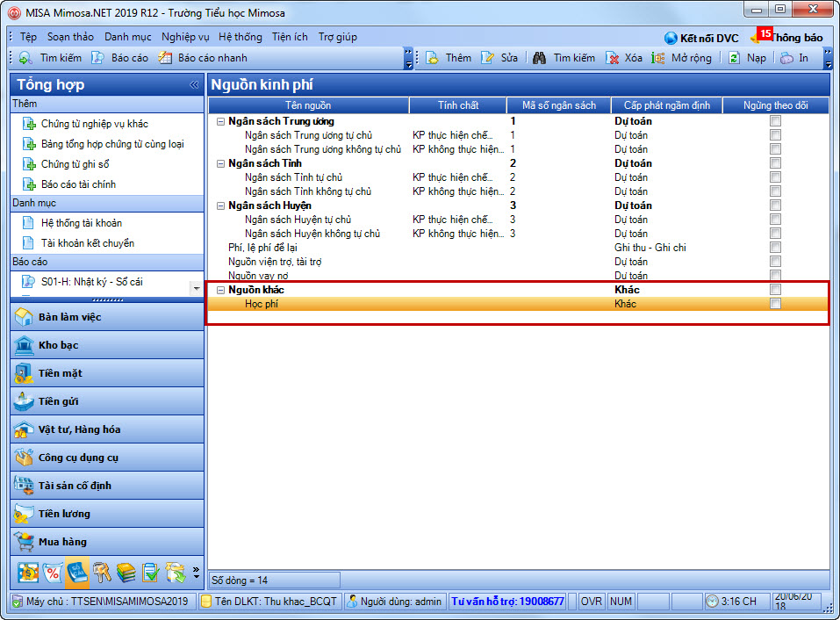The height and width of the screenshot is (620, 840).
Task: Click the Tên nguồn column header
Action: (308, 105)
